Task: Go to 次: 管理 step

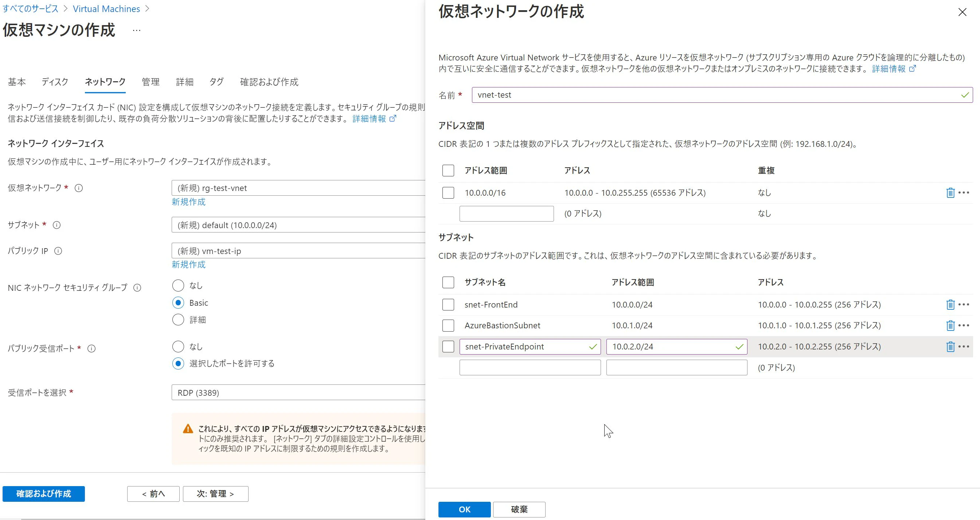Action: point(215,494)
